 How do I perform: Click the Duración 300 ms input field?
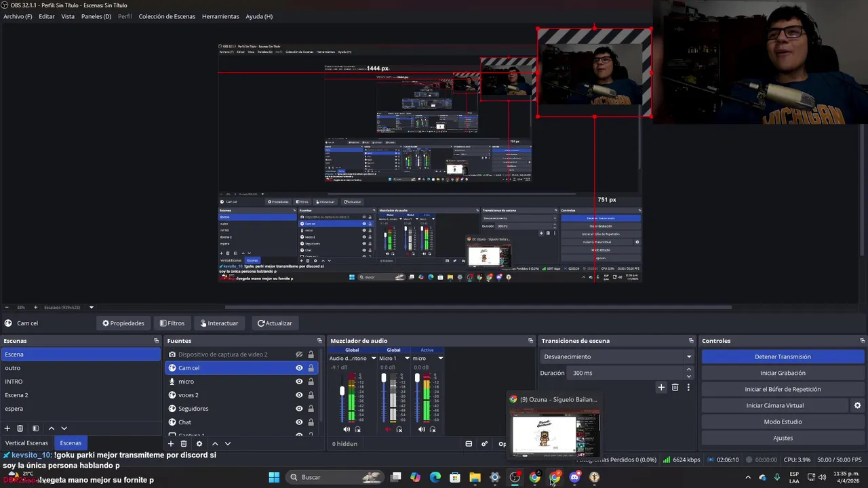tap(626, 373)
